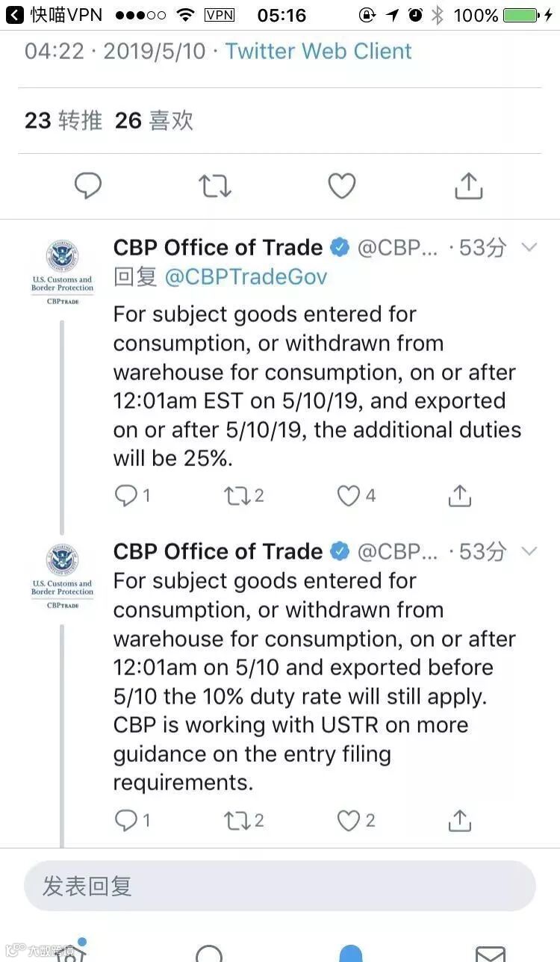Open the Twitter Web Client source link

[318, 51]
